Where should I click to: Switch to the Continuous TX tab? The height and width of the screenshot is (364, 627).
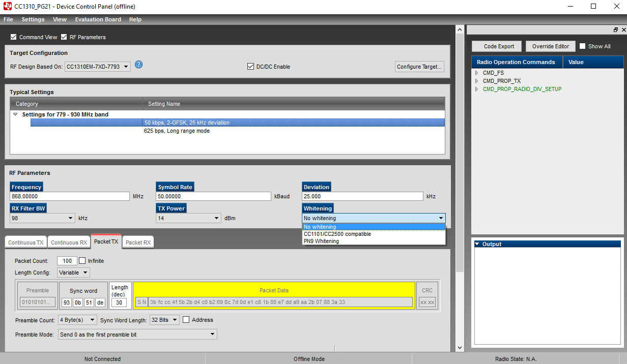point(26,242)
